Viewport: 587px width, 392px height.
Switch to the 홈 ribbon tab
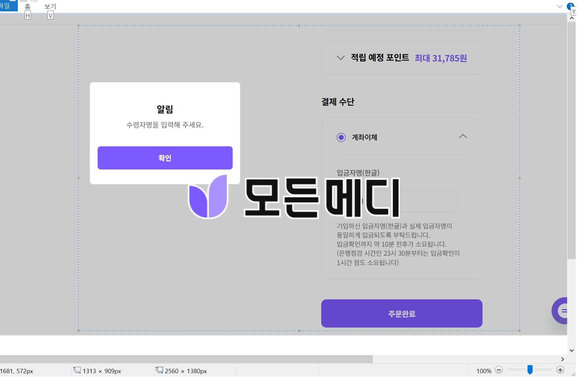(x=28, y=7)
